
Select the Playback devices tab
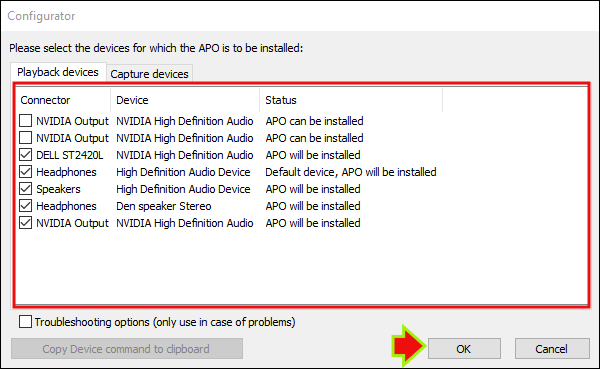[x=58, y=72]
